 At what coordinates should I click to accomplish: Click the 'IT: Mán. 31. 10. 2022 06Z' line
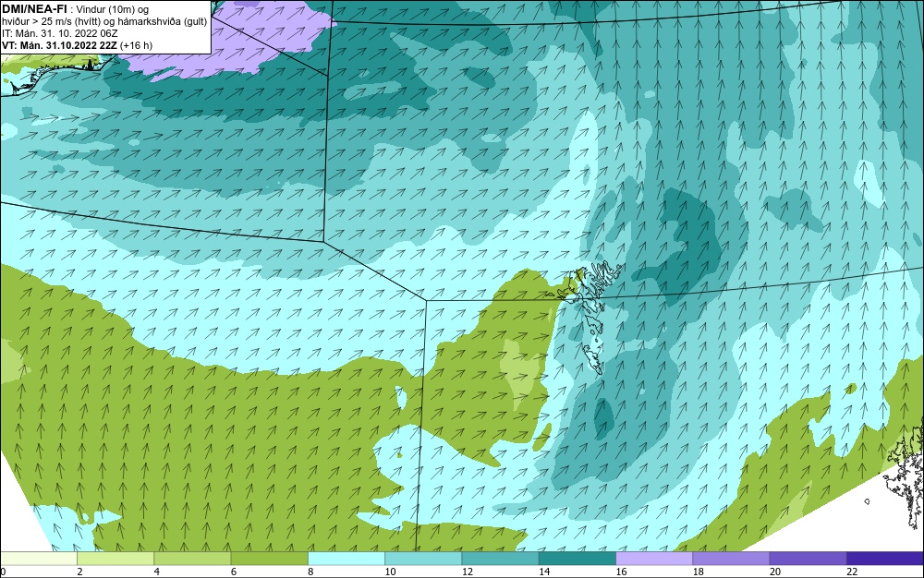coord(59,33)
